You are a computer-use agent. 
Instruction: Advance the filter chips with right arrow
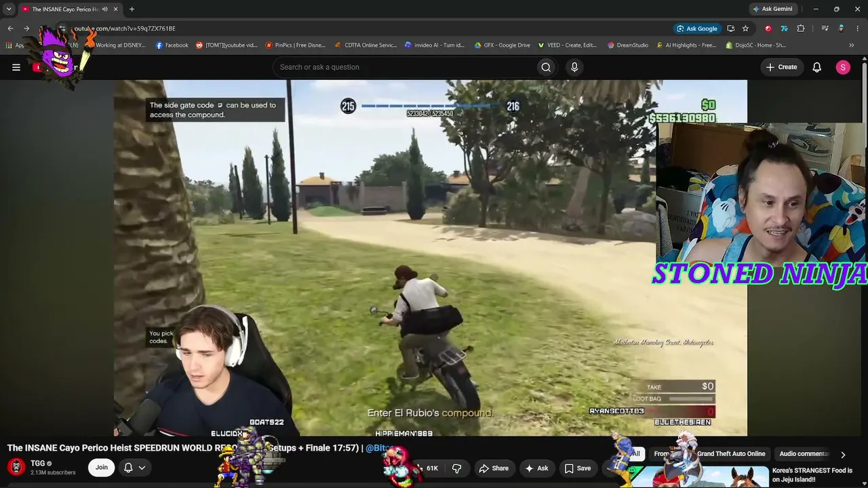coord(843,455)
